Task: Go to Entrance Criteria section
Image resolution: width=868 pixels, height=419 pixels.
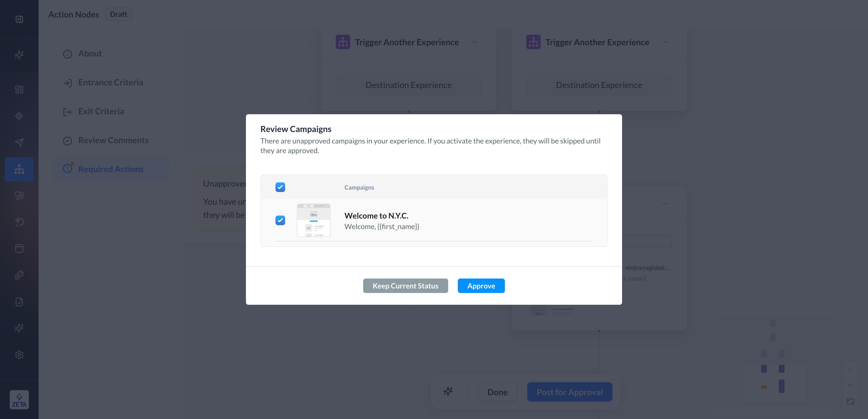Action: click(111, 82)
